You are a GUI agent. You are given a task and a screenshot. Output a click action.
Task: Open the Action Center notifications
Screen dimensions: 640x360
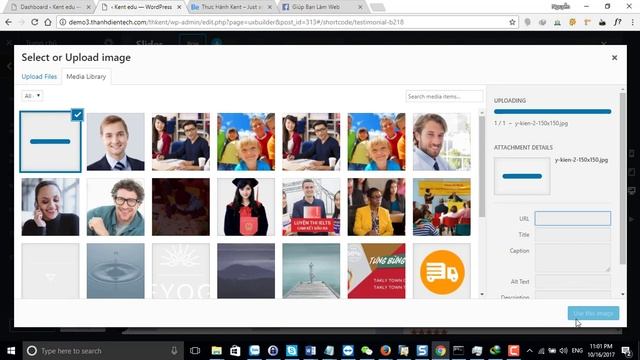click(x=626, y=351)
